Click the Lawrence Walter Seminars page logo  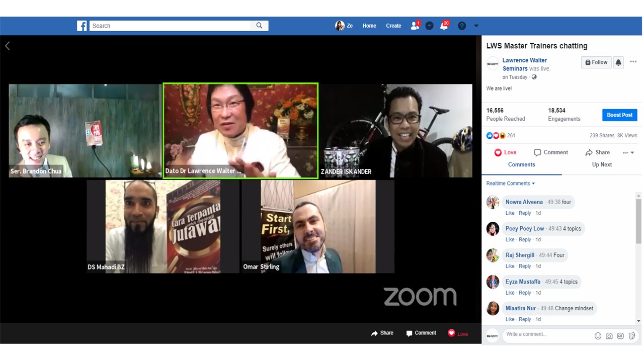(x=493, y=64)
